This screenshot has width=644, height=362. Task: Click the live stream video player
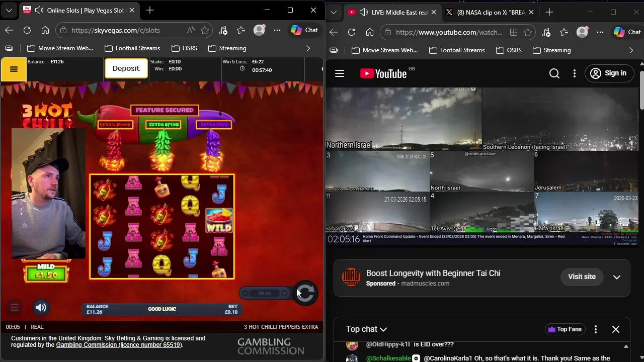tap(482, 166)
